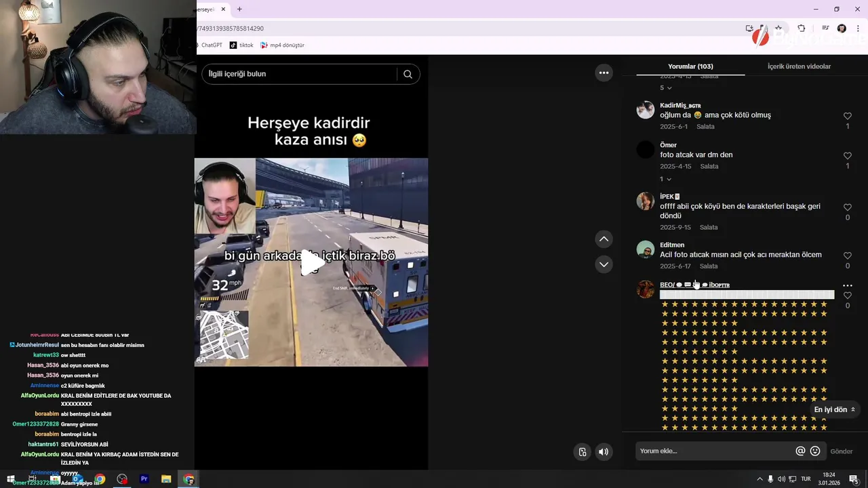This screenshot has height=488, width=868.
Task: Open the recorder app taskbar icon
Action: pyautogui.click(x=122, y=479)
